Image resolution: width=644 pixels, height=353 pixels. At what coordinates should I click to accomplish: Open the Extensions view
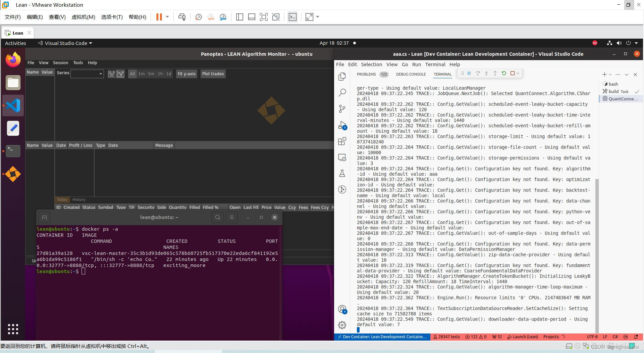(342, 141)
